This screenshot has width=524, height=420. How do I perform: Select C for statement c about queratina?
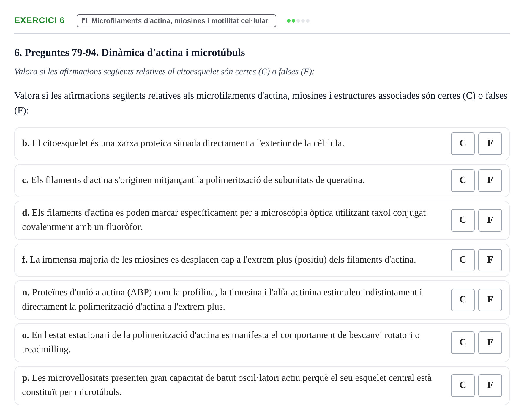[x=463, y=181]
